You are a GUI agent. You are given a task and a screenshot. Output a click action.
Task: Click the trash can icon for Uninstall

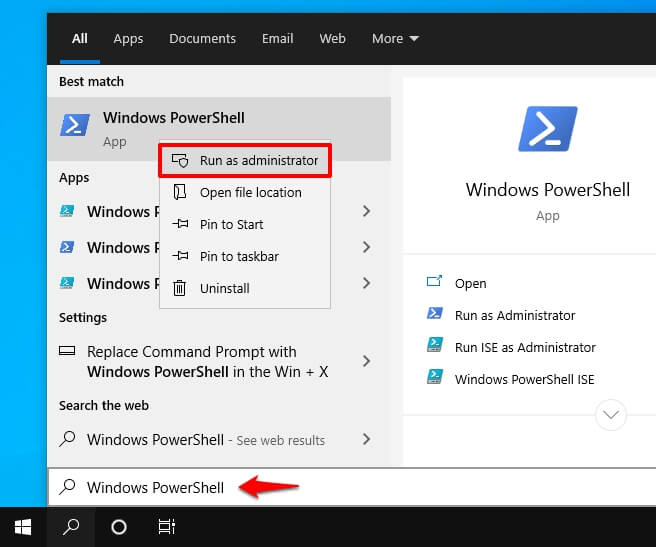[x=179, y=288]
